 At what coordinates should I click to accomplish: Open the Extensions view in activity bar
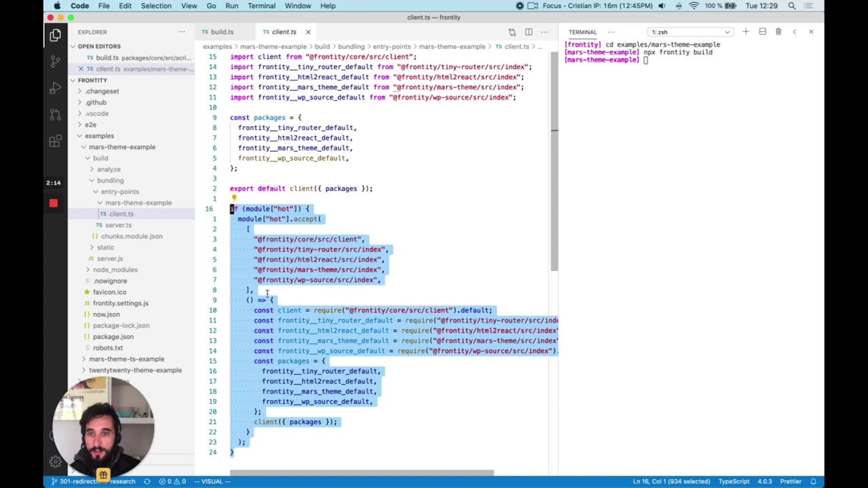[x=55, y=141]
